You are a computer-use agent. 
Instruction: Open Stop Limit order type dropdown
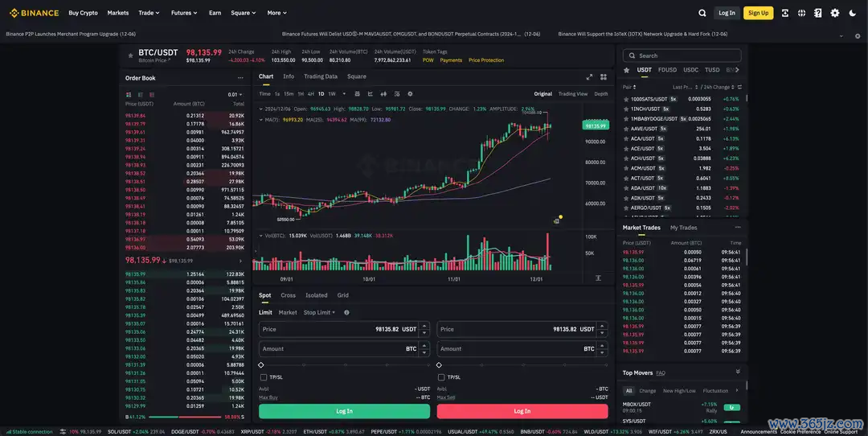pyautogui.click(x=319, y=312)
